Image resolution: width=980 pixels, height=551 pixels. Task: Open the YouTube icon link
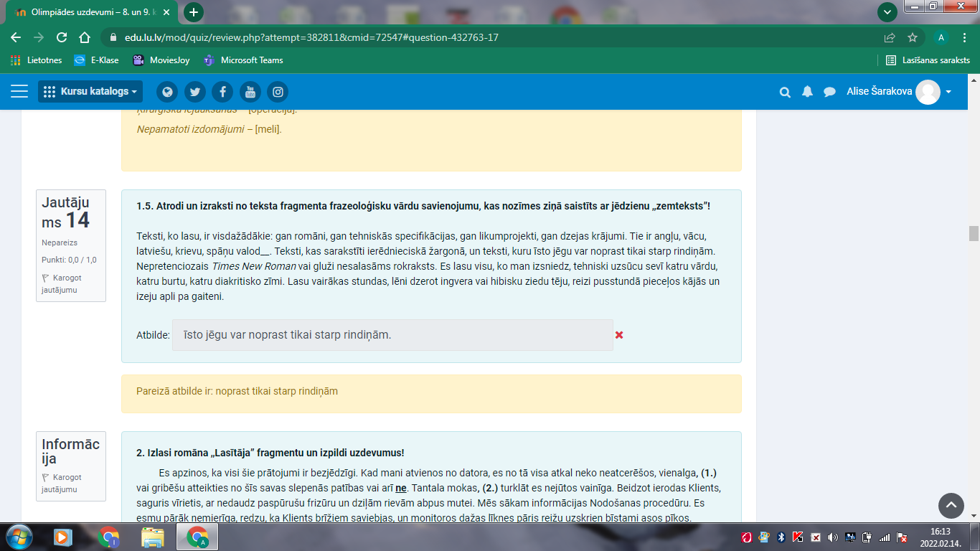click(250, 92)
